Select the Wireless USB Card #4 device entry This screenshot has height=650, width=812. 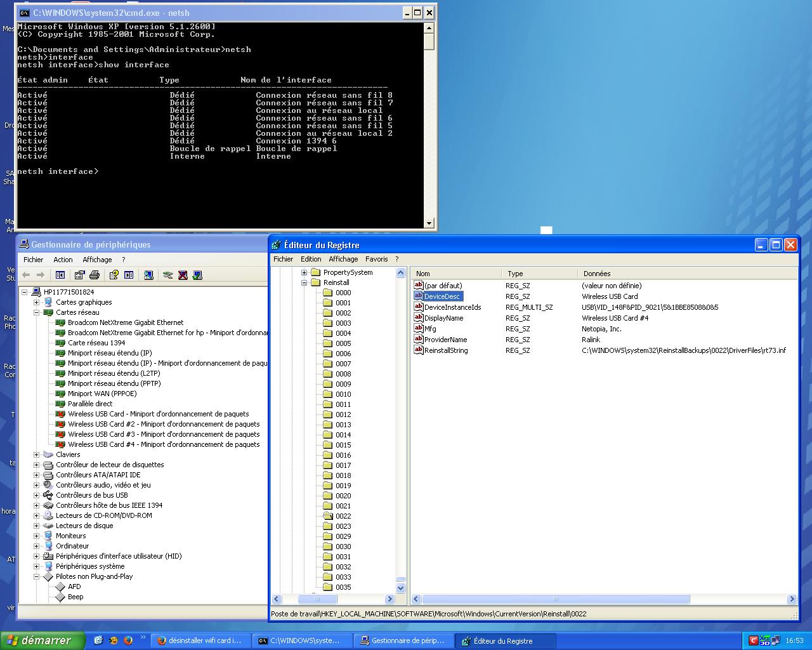pos(164,444)
